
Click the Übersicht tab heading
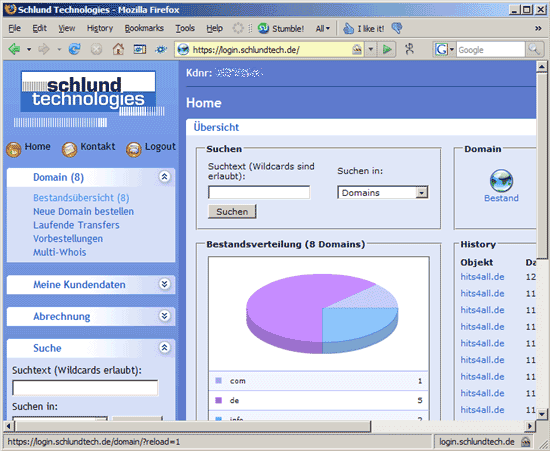click(216, 127)
